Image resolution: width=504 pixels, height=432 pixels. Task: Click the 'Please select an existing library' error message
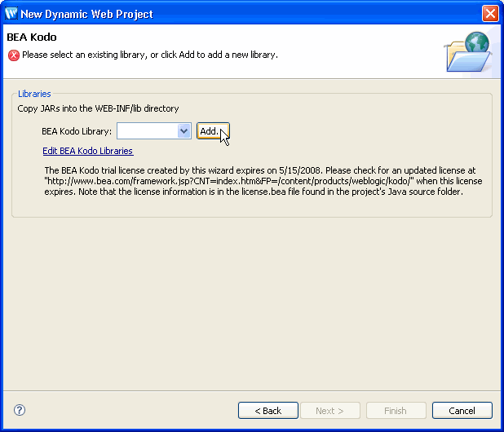pyautogui.click(x=150, y=55)
